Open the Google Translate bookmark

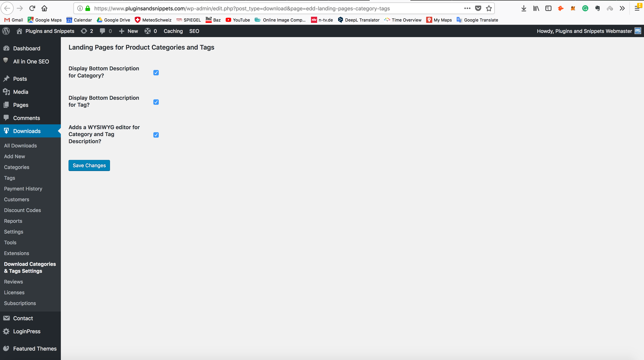[x=477, y=20]
